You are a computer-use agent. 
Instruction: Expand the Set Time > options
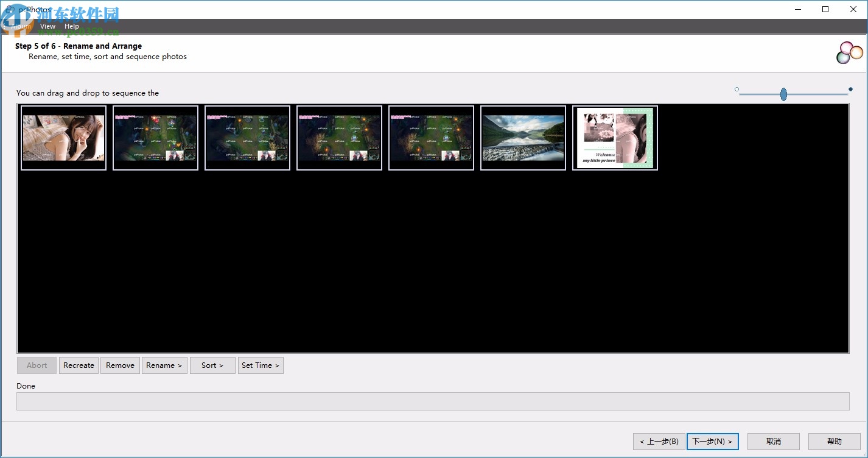[261, 365]
